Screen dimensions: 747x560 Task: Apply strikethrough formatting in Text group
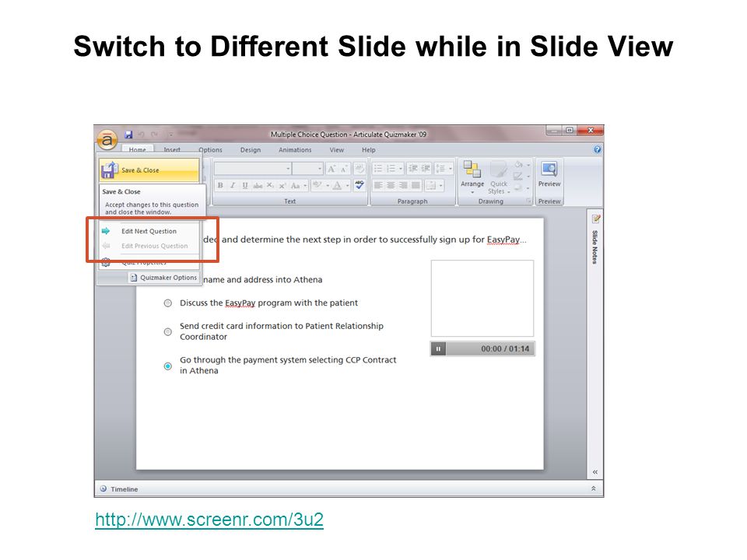click(x=258, y=185)
